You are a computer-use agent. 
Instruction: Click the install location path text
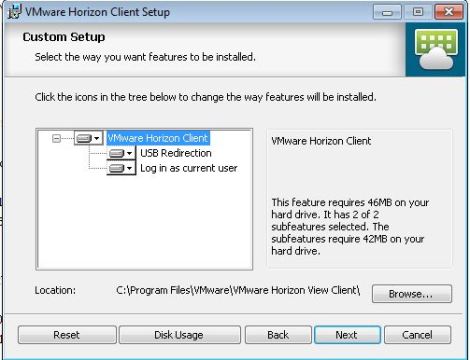(x=238, y=290)
